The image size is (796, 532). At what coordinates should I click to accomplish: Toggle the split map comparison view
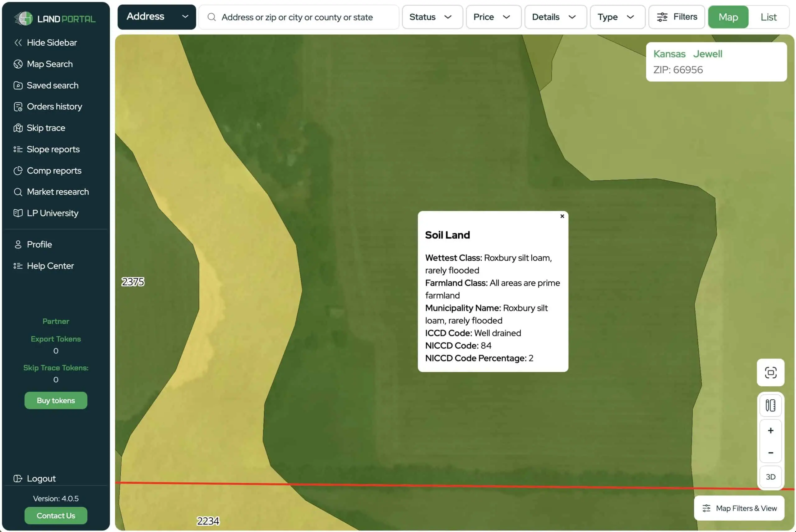(x=770, y=405)
